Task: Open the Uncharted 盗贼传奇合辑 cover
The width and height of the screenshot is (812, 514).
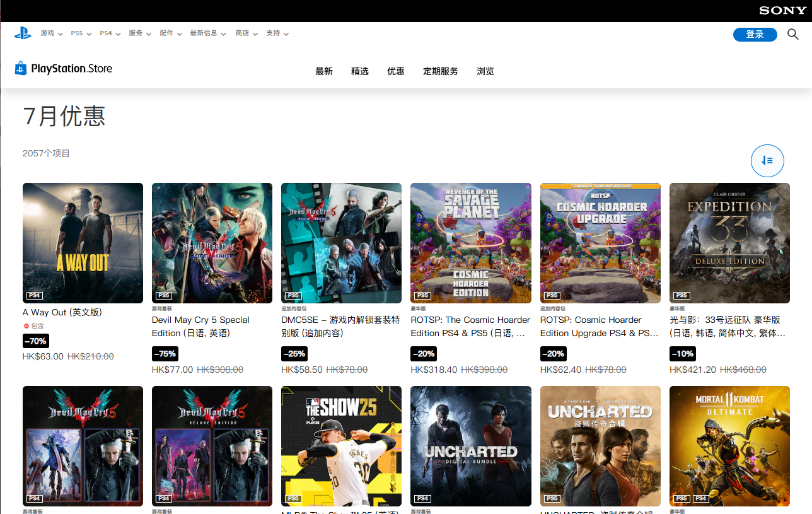Action: tap(600, 446)
